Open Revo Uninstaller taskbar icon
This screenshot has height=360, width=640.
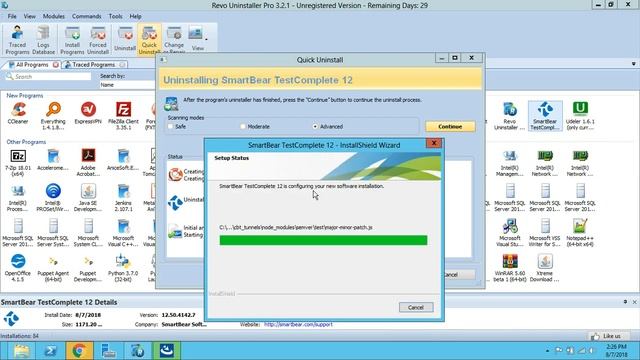[138, 351]
